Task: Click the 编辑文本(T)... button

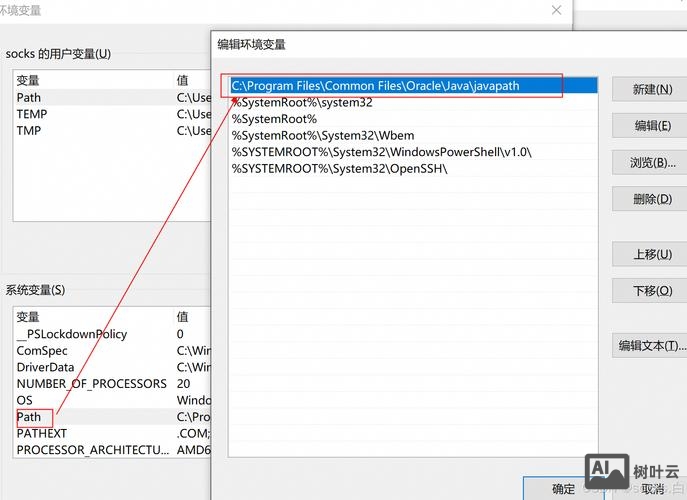Action: (x=651, y=346)
